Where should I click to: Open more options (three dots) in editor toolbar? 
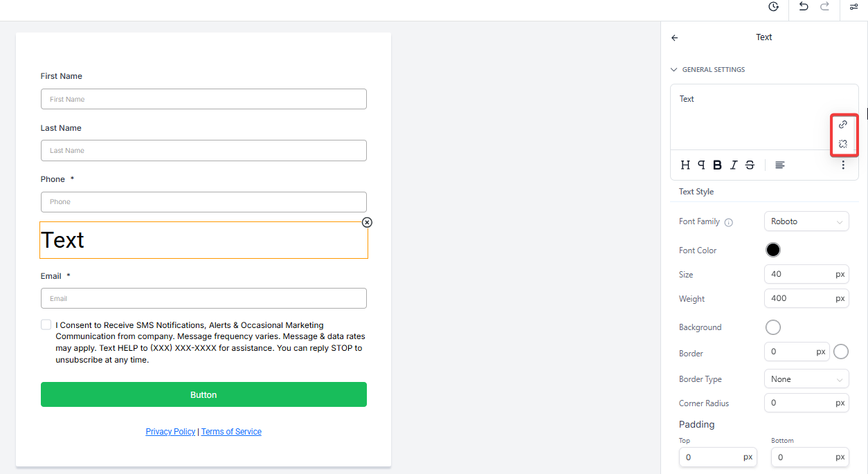click(x=842, y=165)
